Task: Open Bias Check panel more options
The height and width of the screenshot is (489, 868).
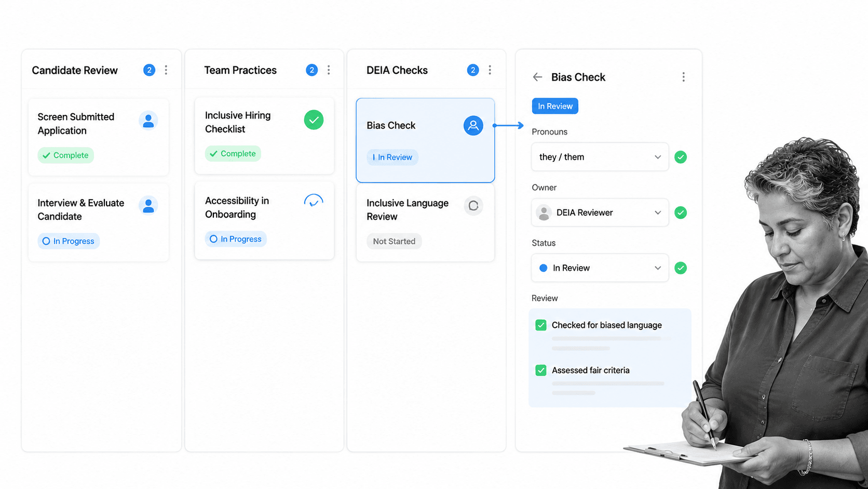Action: 683,77
